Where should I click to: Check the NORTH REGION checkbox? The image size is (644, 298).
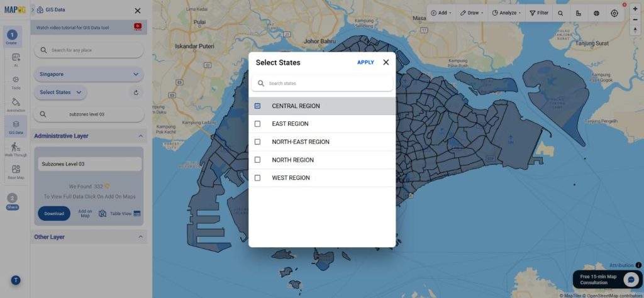pos(257,160)
